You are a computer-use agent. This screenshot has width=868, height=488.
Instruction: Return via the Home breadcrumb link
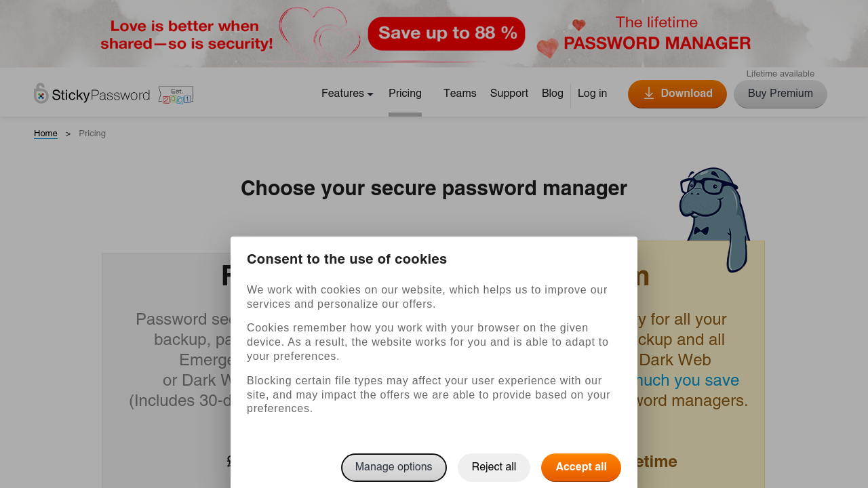click(x=45, y=134)
